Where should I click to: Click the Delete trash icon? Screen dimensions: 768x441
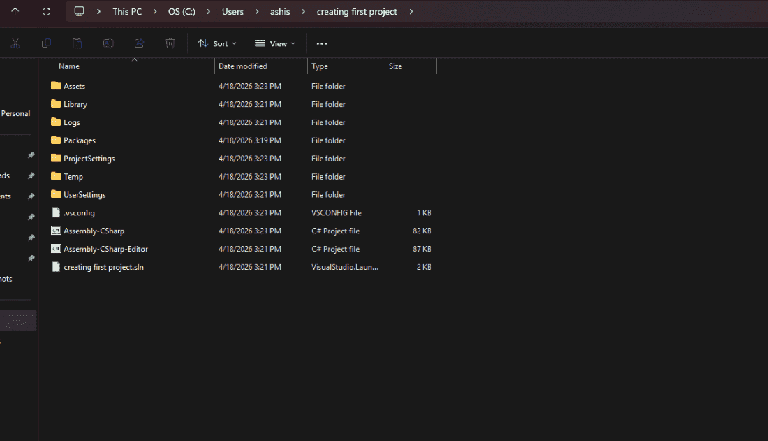point(170,44)
